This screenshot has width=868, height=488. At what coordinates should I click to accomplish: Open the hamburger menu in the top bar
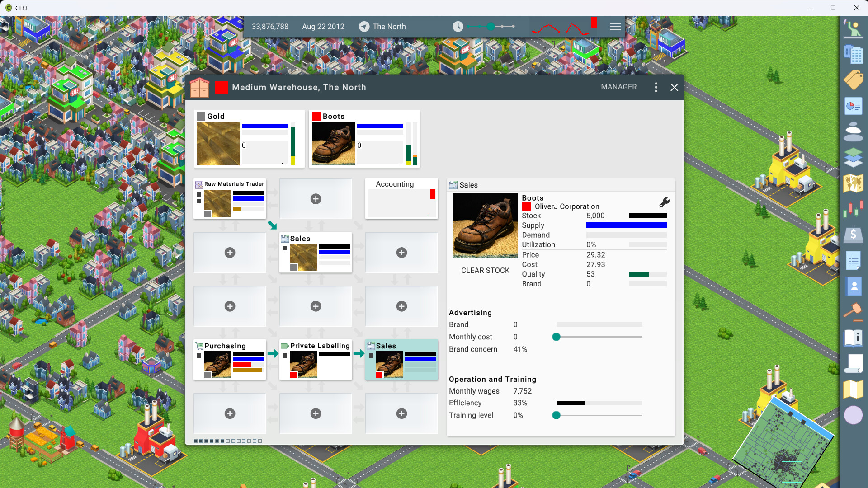[615, 26]
